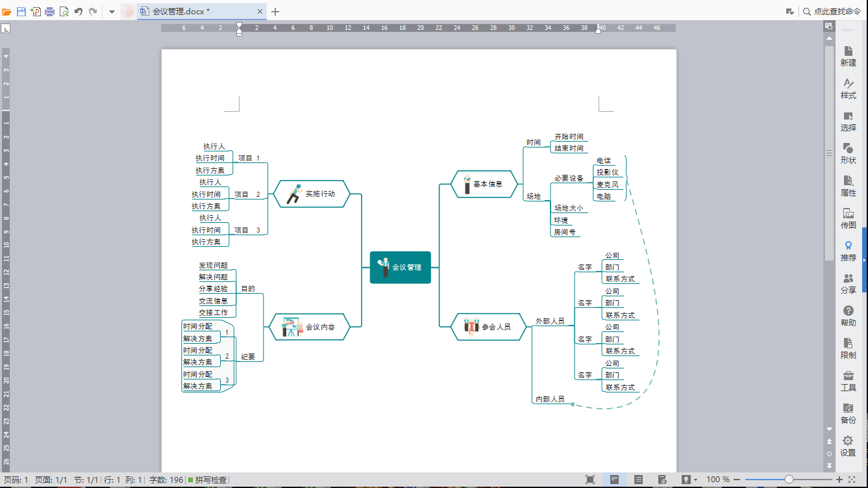This screenshot has width=868, height=488.
Task: Go to next page with double-down arrows
Action: click(829, 466)
